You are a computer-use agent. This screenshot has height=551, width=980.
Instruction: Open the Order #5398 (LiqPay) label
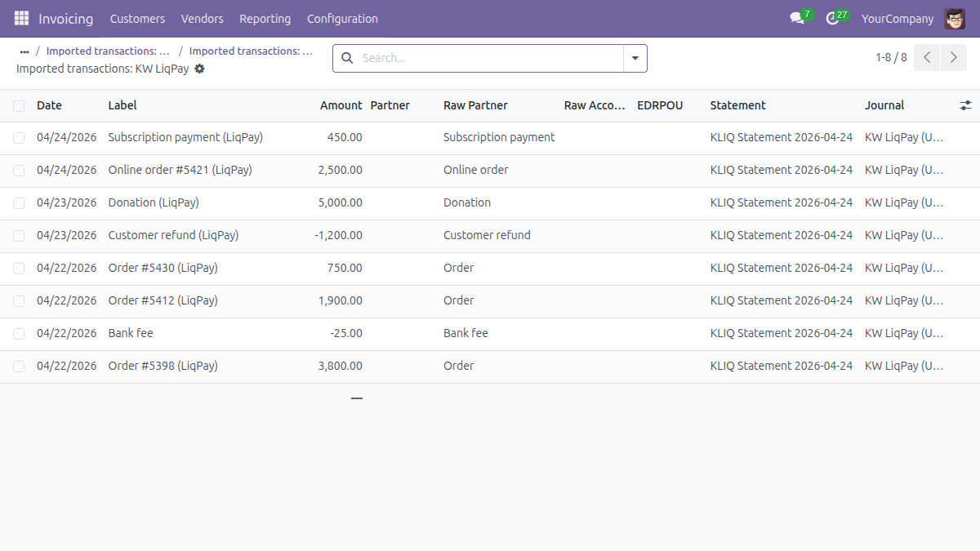point(163,367)
